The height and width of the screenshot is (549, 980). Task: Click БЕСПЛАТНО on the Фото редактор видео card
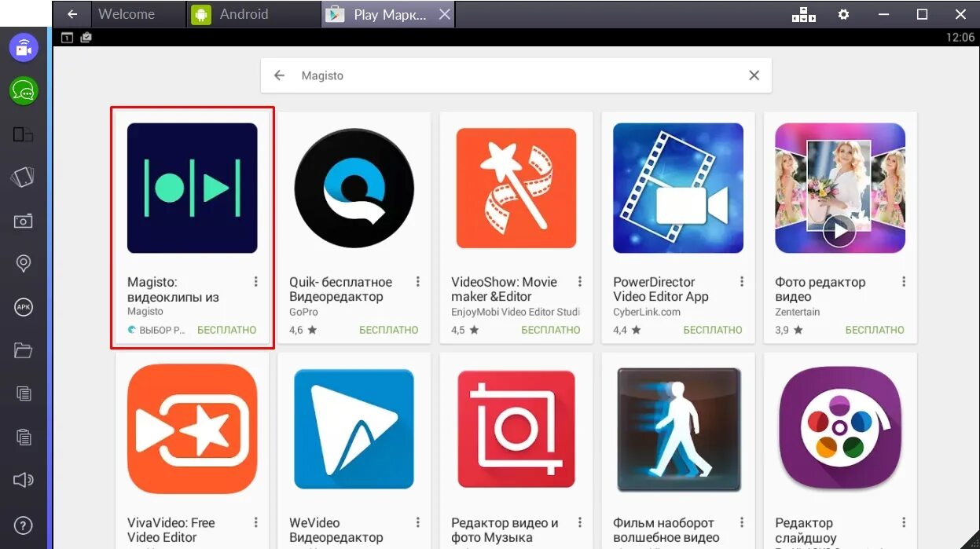coord(875,330)
